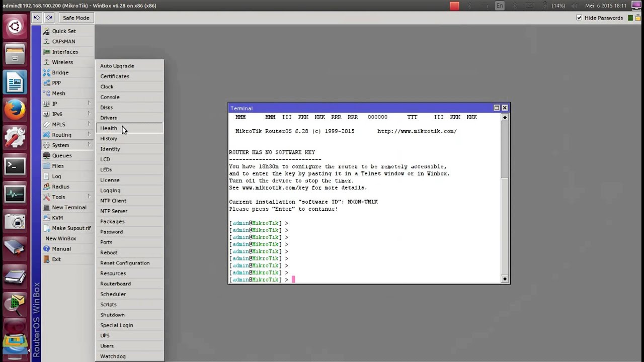Click the Undo arrow in WinBox toolbar
This screenshot has width=644, height=362.
tap(37, 18)
